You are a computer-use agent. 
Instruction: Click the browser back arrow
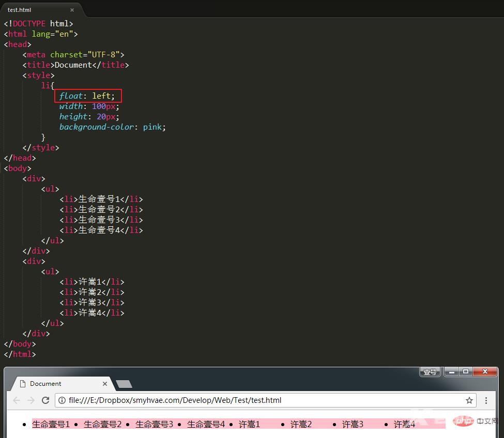pos(17,400)
